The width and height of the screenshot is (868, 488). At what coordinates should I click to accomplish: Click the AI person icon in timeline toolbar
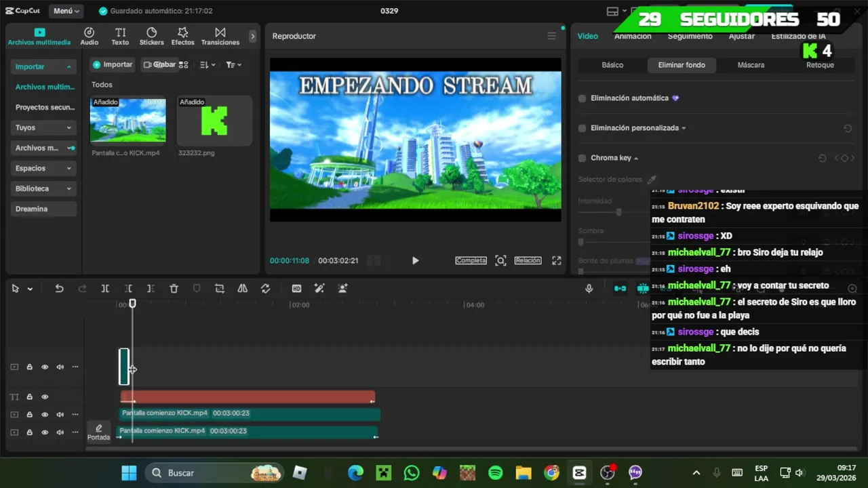pyautogui.click(x=342, y=288)
